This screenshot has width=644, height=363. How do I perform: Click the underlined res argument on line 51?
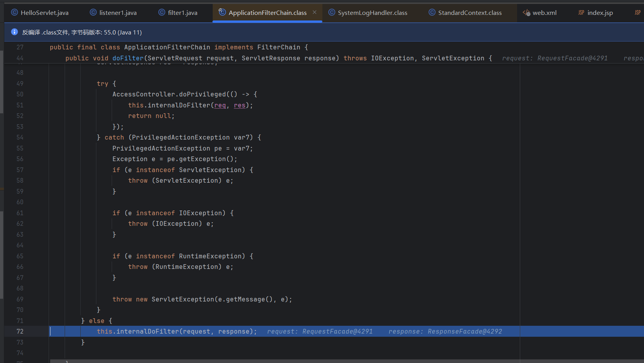[x=239, y=105]
